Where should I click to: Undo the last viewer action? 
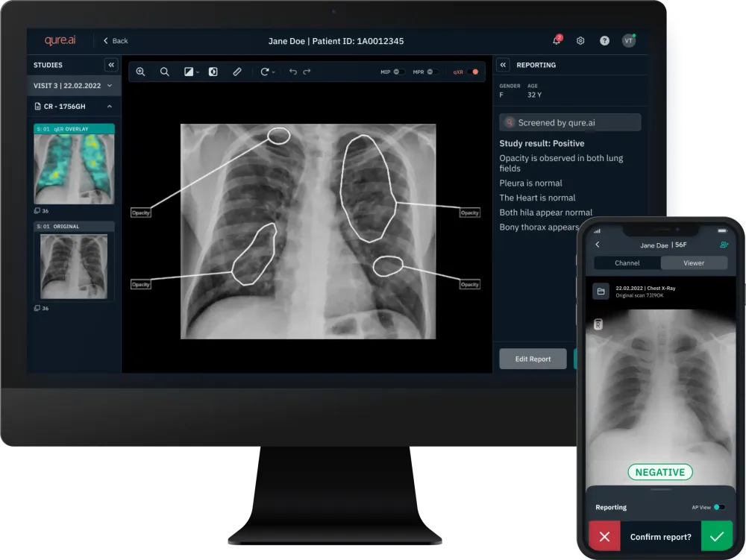(292, 72)
